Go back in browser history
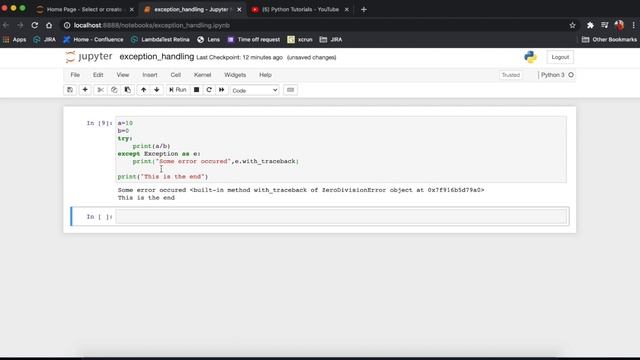Viewport: 640px width, 360px height. pos(6,25)
